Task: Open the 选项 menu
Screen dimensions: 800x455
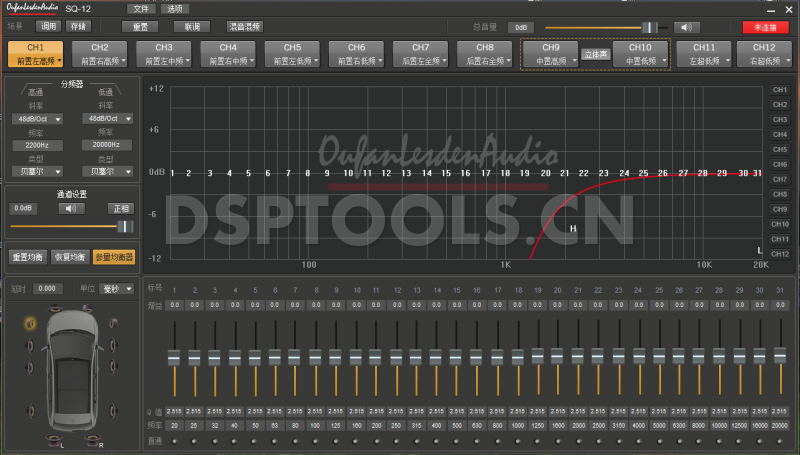Action: tap(174, 9)
